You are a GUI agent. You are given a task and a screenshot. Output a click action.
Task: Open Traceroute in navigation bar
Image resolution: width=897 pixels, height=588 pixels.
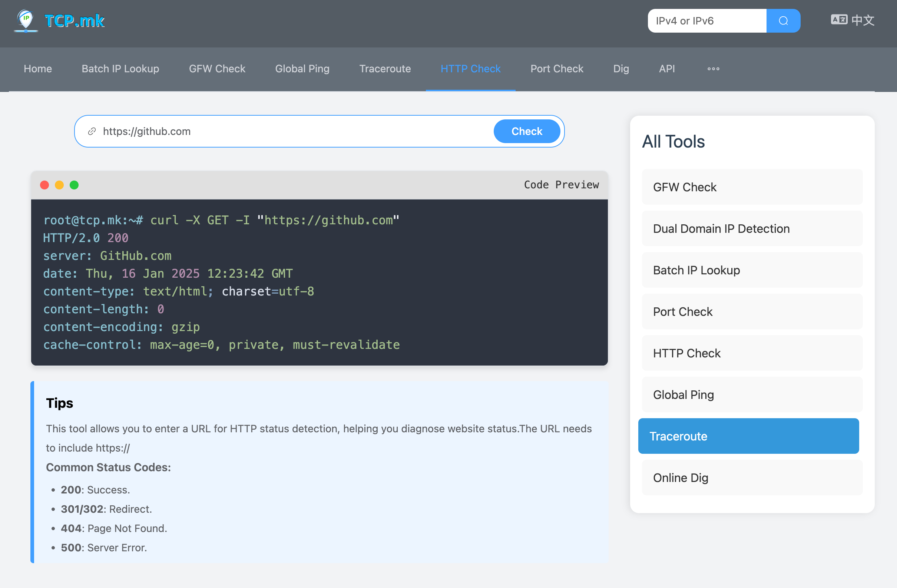tap(385, 69)
